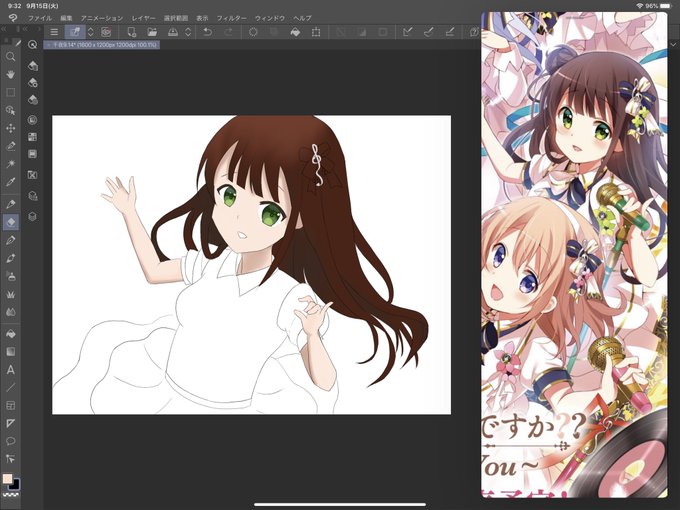Select the selection pen tool
The width and height of the screenshot is (680, 510).
pyautogui.click(x=10, y=146)
